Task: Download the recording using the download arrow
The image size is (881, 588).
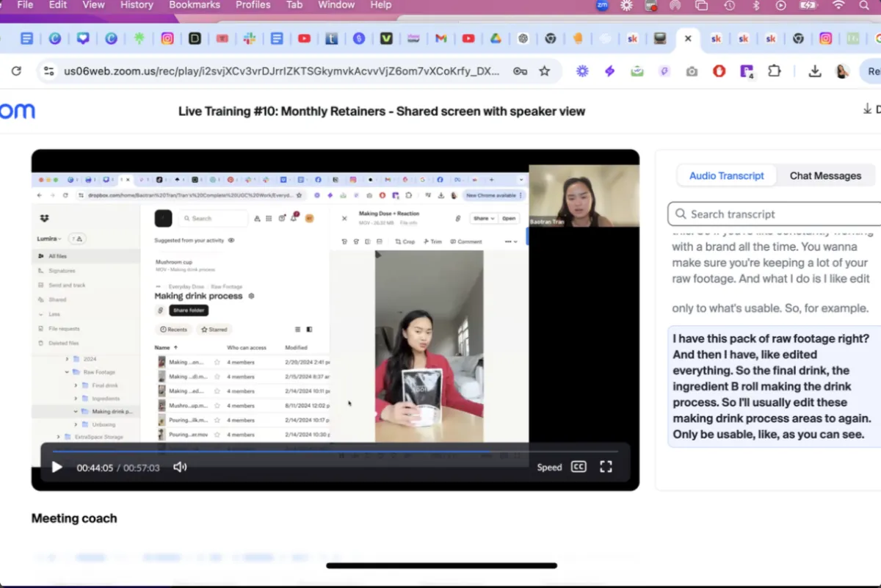Action: [x=867, y=109]
